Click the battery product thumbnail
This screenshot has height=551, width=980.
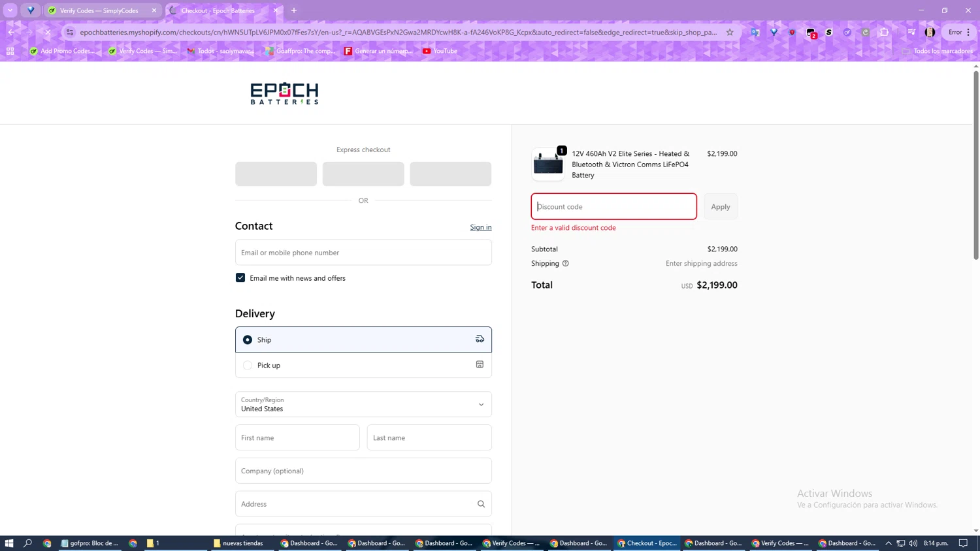click(548, 165)
